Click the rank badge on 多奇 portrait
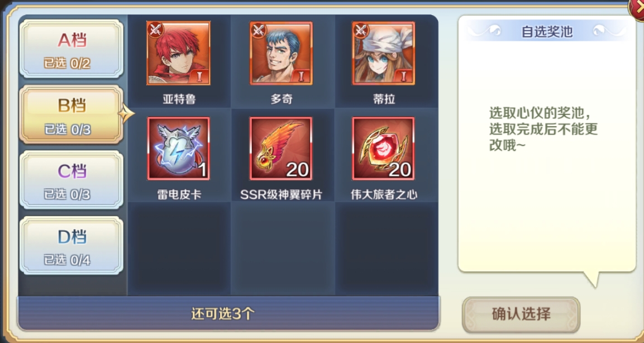The height and width of the screenshot is (343, 644). tap(302, 75)
